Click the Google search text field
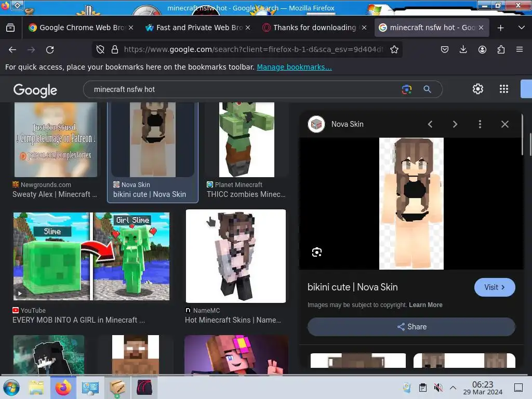The height and width of the screenshot is (399, 532). [244, 89]
